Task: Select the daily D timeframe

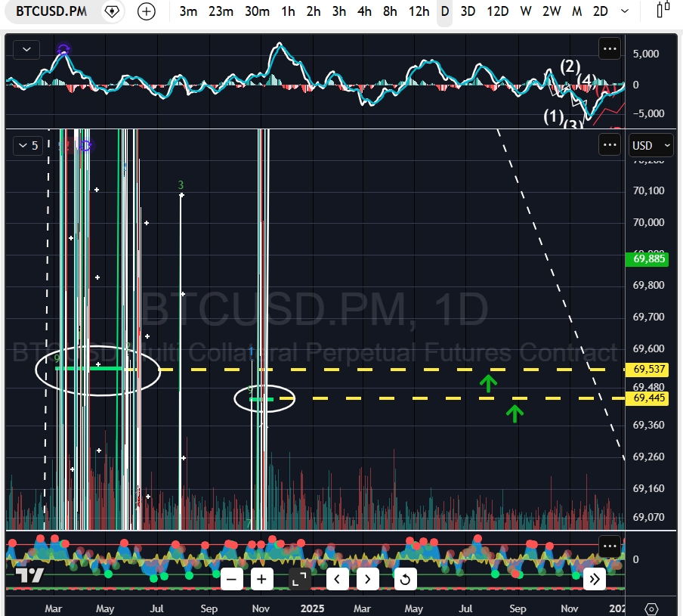Action: (445, 11)
